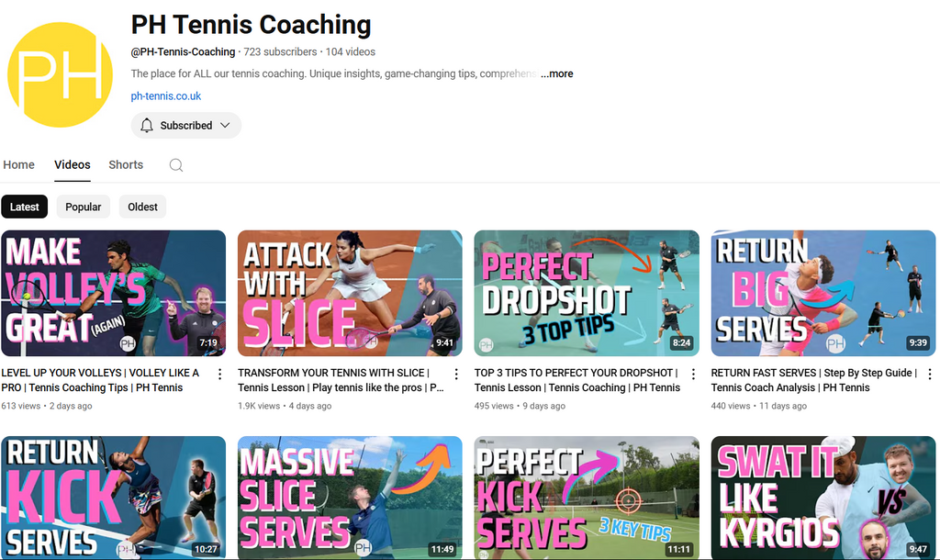Open the Return Fast Serves video title
This screenshot has height=560, width=940.
pos(814,380)
